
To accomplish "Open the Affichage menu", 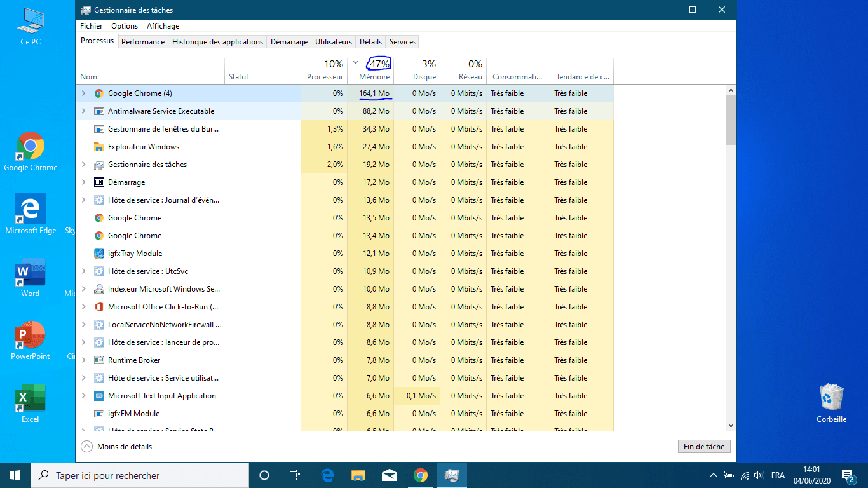I will point(163,26).
